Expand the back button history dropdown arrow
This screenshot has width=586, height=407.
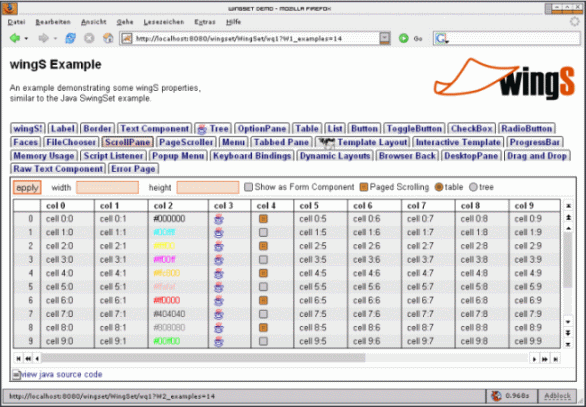click(x=26, y=38)
